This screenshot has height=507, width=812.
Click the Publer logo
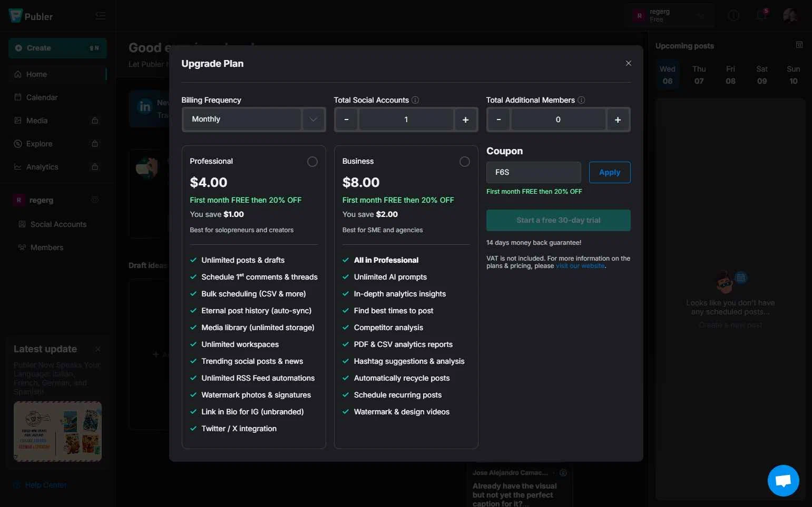[31, 16]
